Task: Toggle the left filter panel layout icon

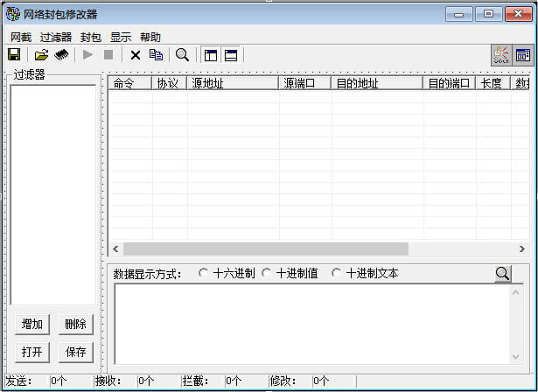Action: click(x=210, y=55)
